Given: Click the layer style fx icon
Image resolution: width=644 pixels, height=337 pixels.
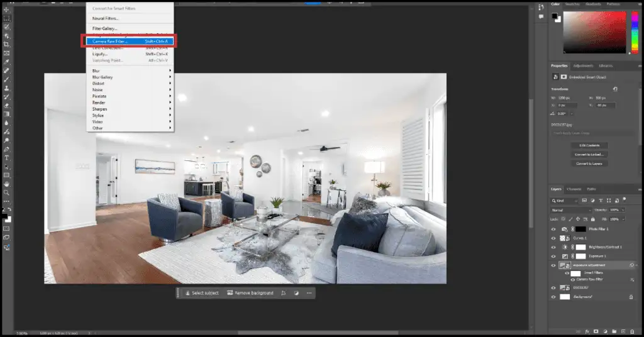Looking at the screenshot, I should click(x=587, y=331).
